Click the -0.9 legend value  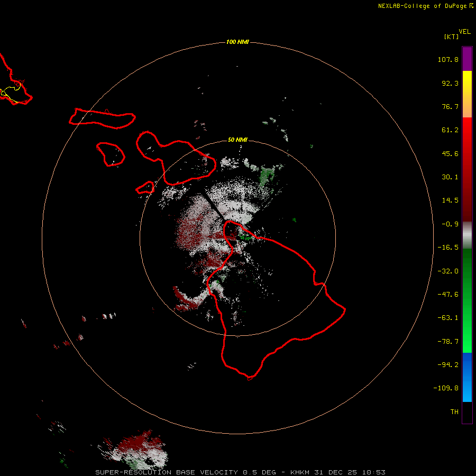(450, 224)
